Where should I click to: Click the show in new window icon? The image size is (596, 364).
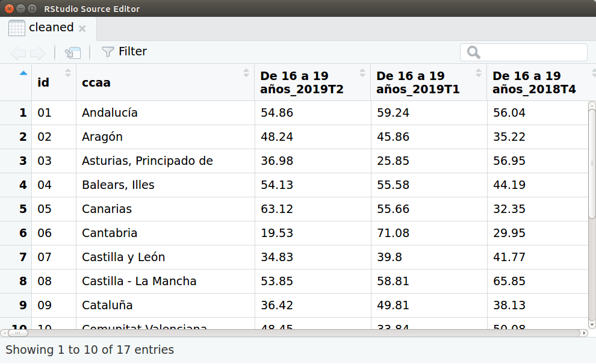click(x=73, y=53)
